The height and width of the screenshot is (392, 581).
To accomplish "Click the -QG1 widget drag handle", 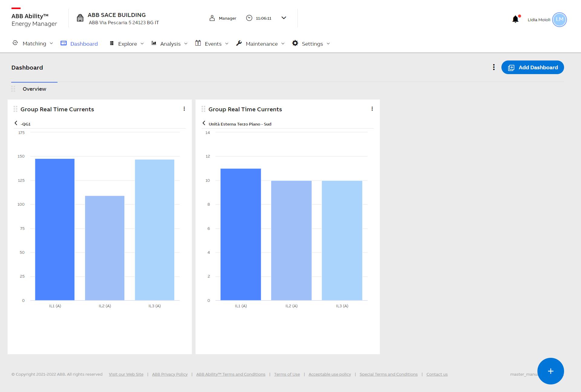I will click(x=15, y=109).
